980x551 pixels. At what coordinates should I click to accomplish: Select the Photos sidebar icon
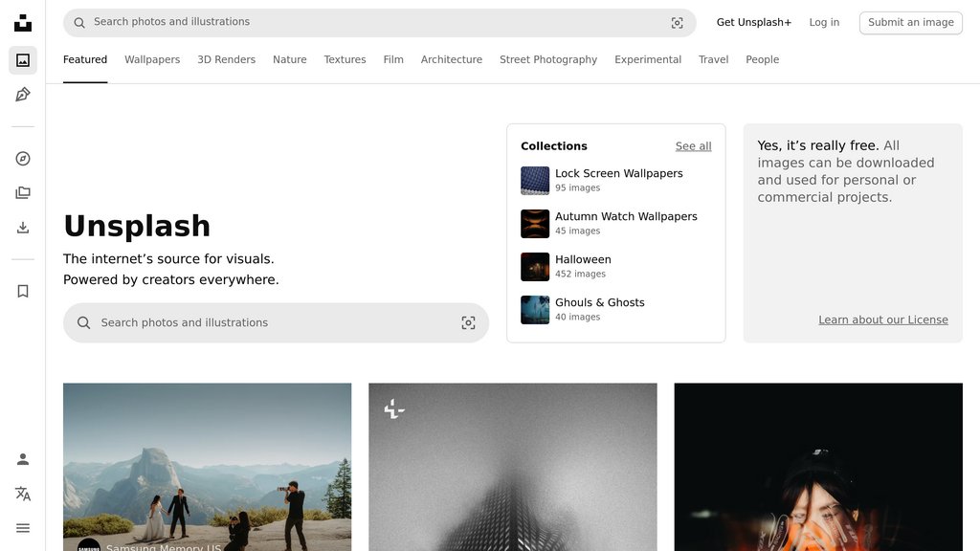click(x=22, y=57)
